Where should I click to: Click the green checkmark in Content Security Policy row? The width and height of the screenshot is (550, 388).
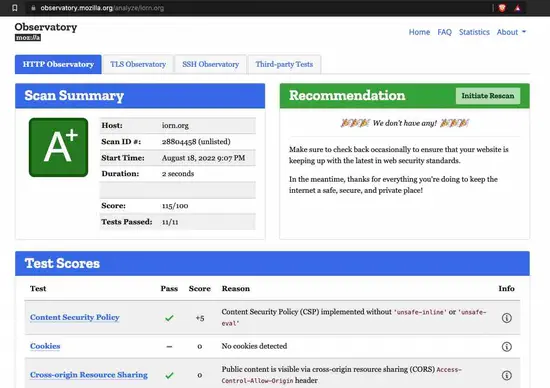(x=169, y=318)
